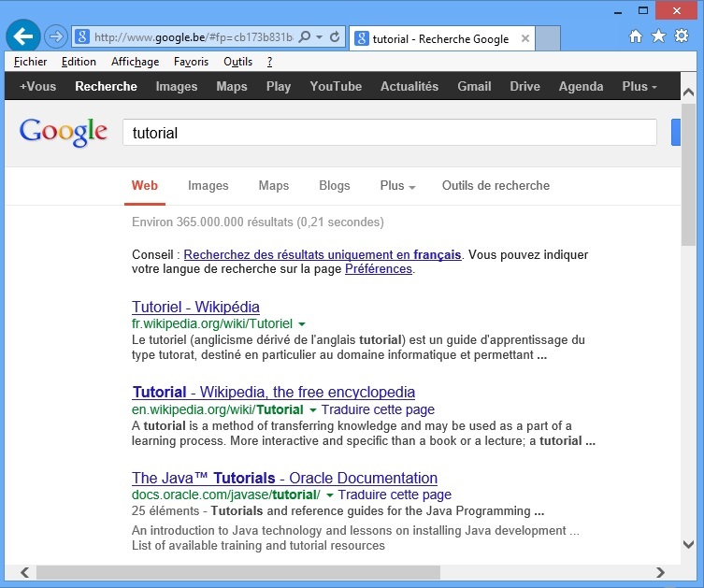The width and height of the screenshot is (704, 588).
Task: Click the vertical scrollbar up arrow
Action: point(688,93)
